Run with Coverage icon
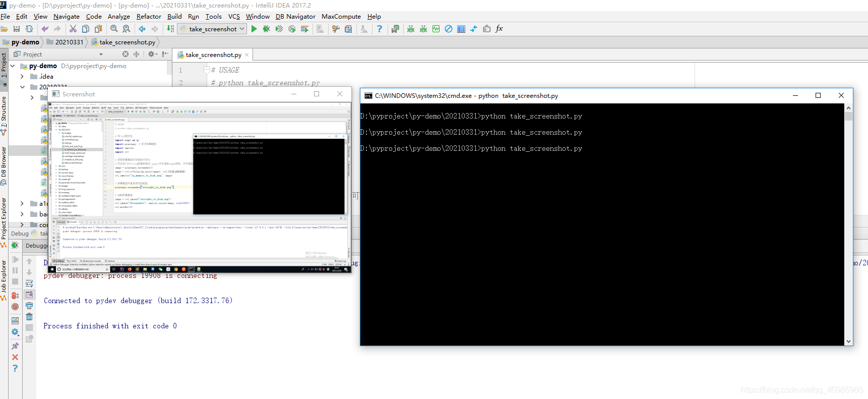 point(279,29)
